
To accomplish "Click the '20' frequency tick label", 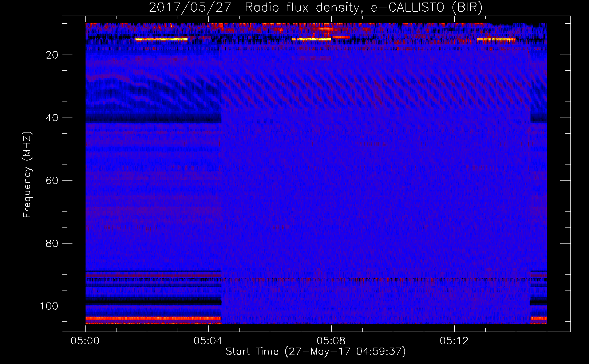I will click(x=52, y=55).
